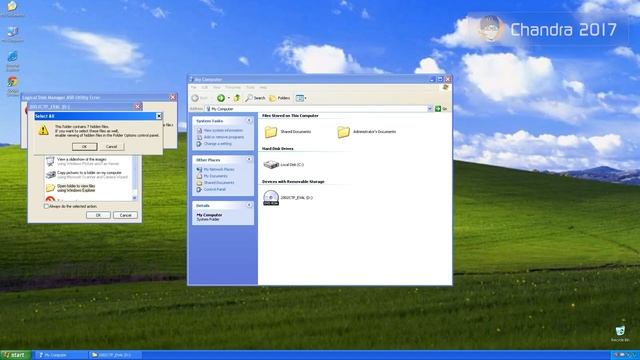Click OK in the AutoPlay dialog
Screen dimensions: 640x360
[98, 215]
